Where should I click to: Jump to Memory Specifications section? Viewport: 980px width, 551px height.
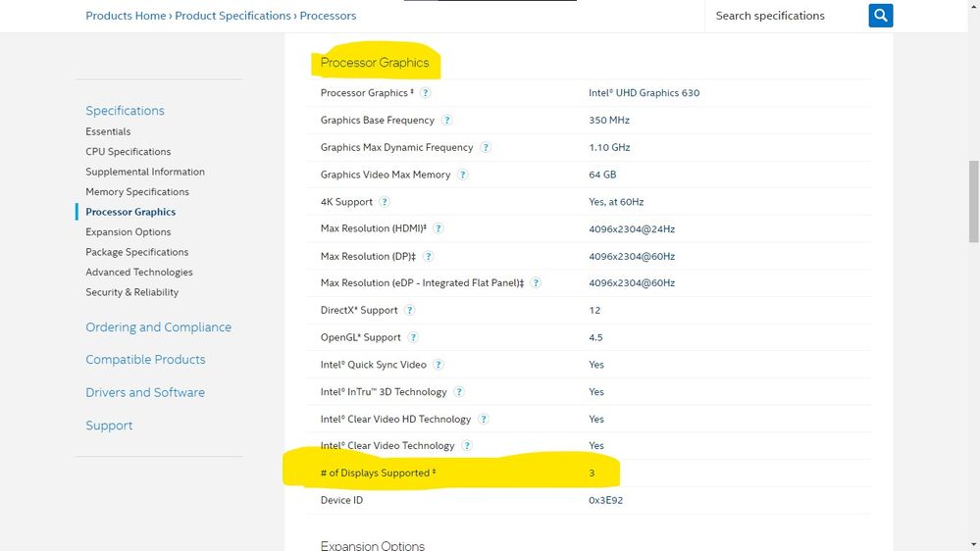[137, 192]
